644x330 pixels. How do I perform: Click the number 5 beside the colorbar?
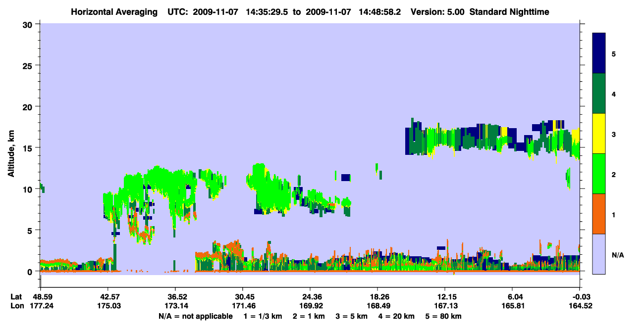pos(614,54)
